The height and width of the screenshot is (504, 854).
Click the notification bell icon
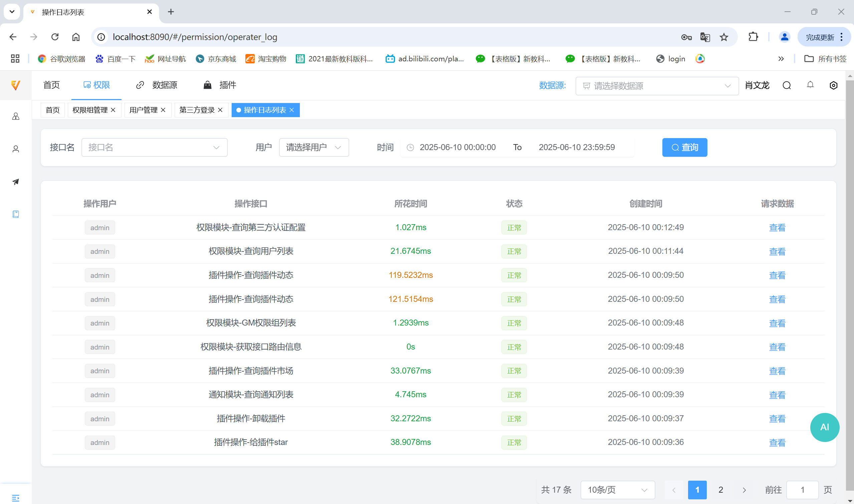coord(810,85)
